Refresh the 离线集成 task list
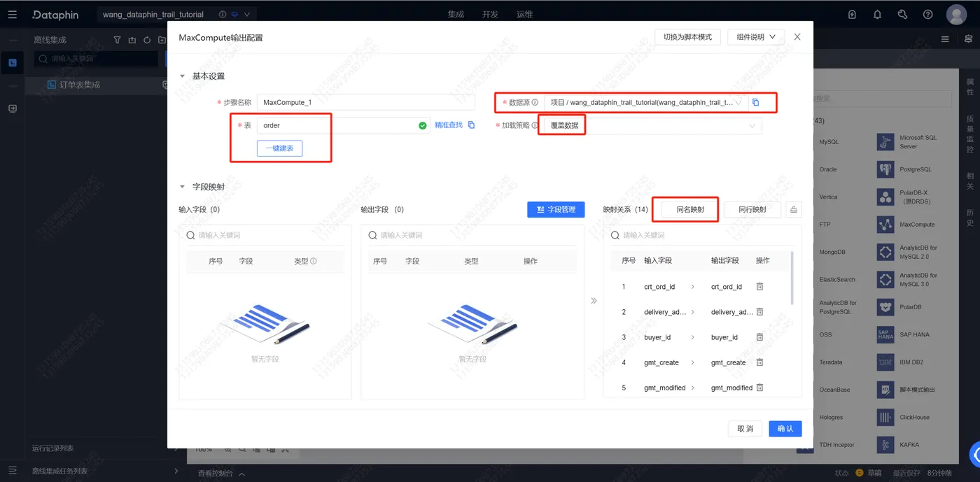This screenshot has height=482, width=980. tap(147, 40)
